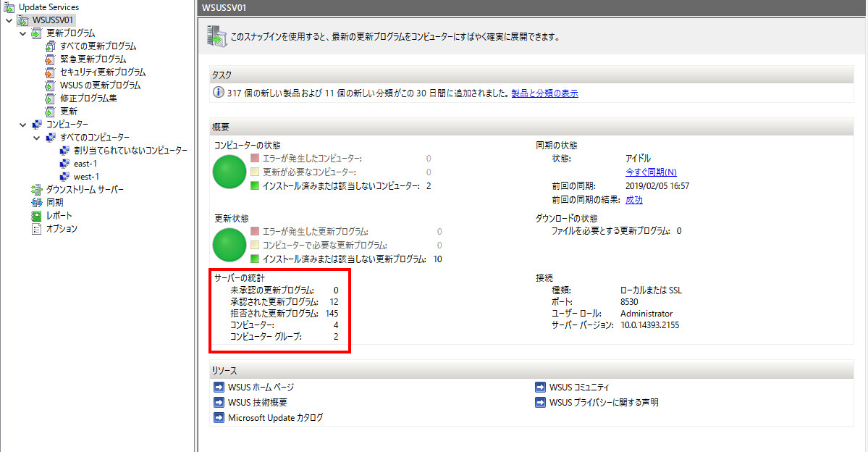Click the Update Services root icon

point(9,7)
